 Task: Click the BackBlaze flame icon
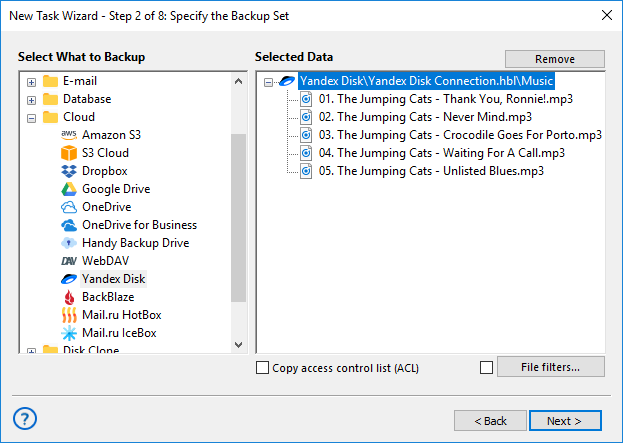(x=69, y=297)
